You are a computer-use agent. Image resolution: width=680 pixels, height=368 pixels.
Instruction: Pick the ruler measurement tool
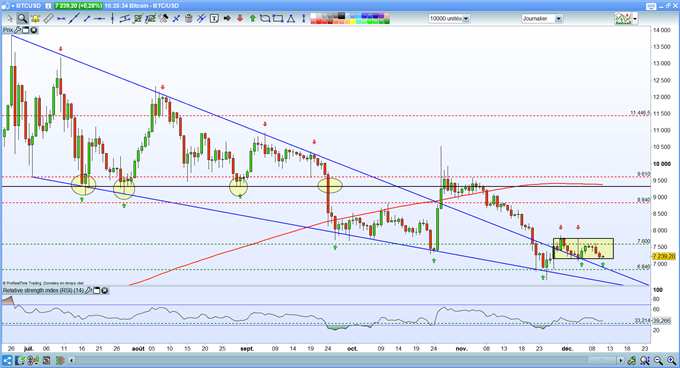click(48, 18)
